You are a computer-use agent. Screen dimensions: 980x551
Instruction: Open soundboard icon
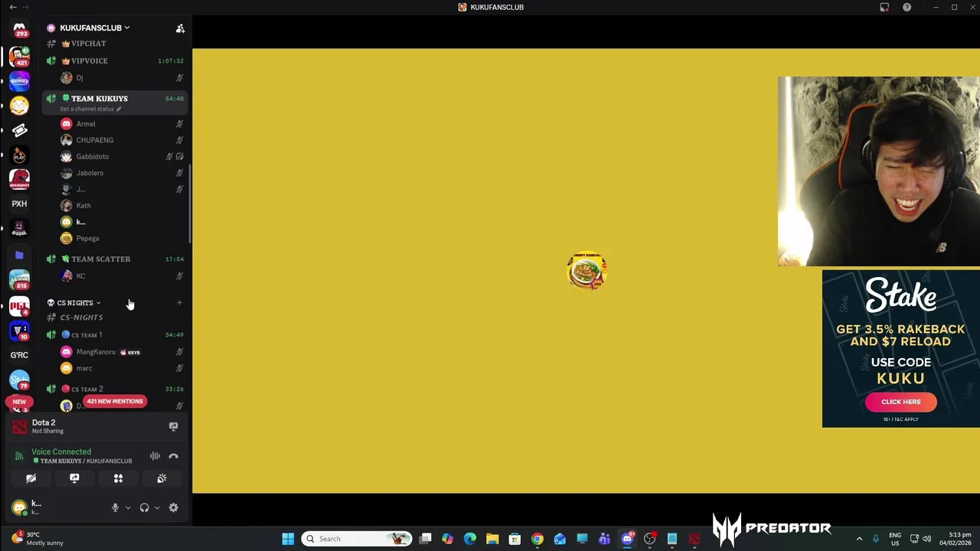(x=162, y=478)
